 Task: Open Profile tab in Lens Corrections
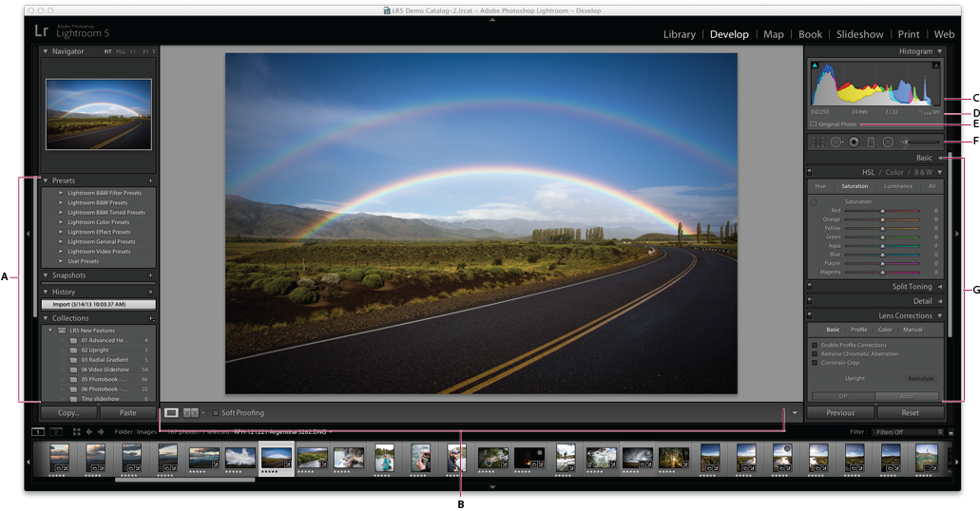[x=858, y=330]
